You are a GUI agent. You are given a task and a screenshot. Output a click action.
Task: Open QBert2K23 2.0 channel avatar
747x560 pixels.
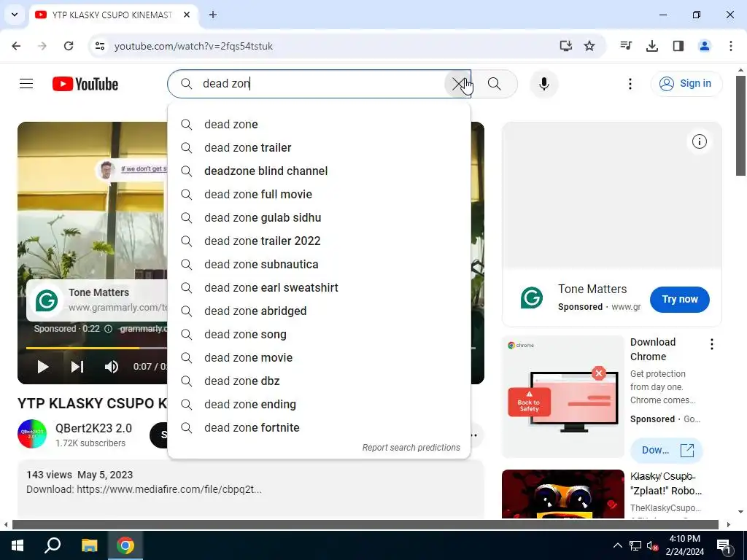32,435
